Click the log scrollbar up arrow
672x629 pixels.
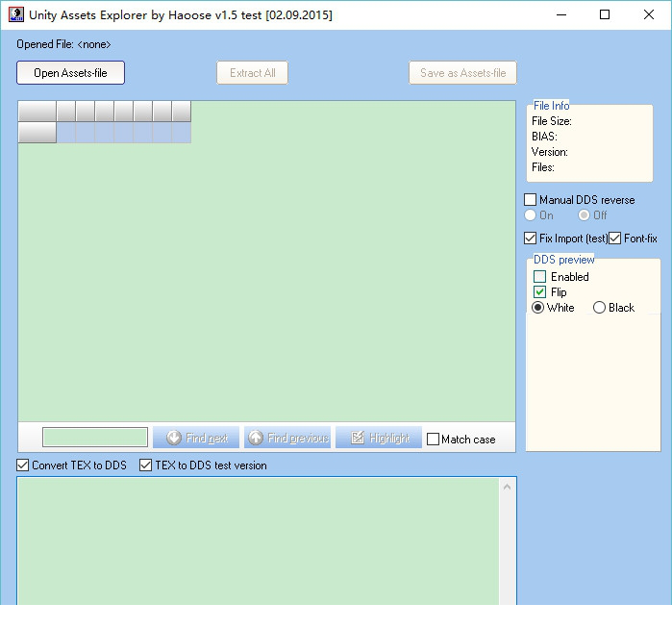[x=507, y=487]
